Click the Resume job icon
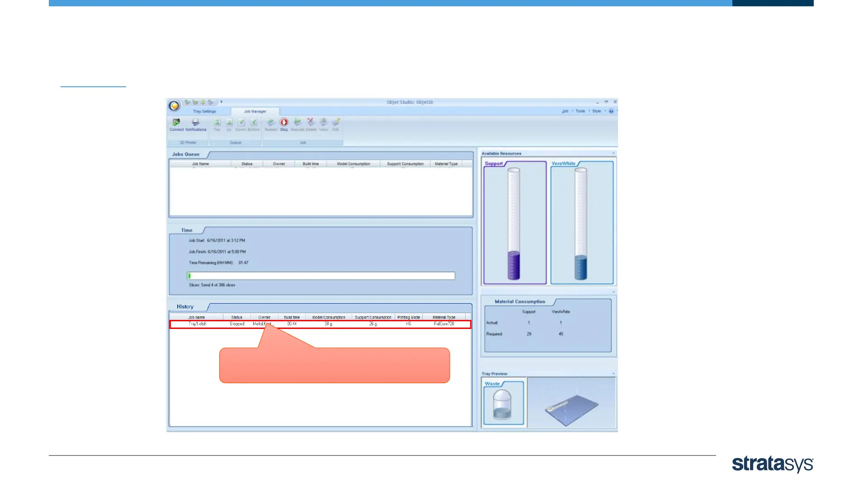The width and height of the screenshot is (868, 488). (x=297, y=122)
